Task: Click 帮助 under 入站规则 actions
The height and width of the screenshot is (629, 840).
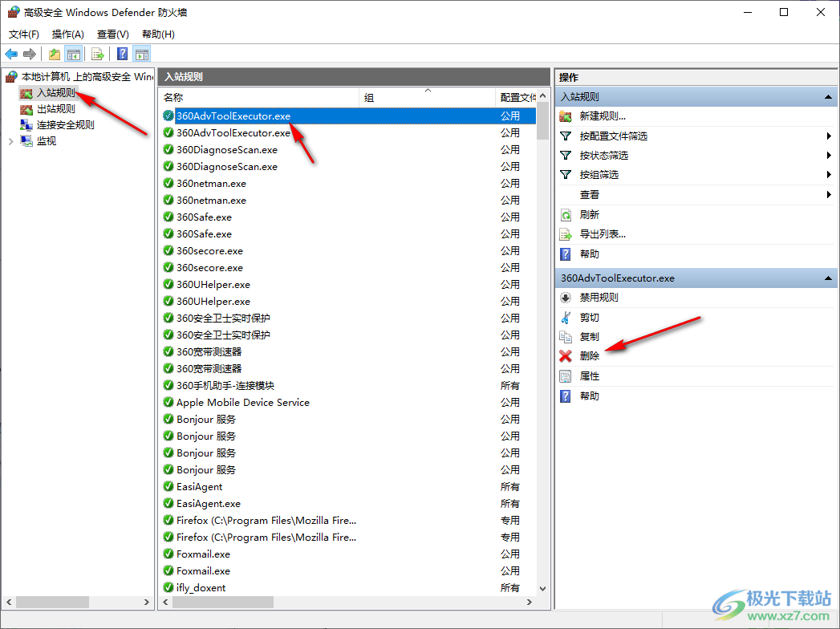Action: point(590,254)
